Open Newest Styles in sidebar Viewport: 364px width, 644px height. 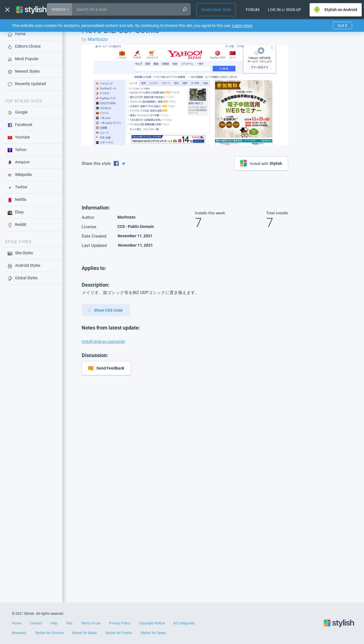click(x=33, y=72)
